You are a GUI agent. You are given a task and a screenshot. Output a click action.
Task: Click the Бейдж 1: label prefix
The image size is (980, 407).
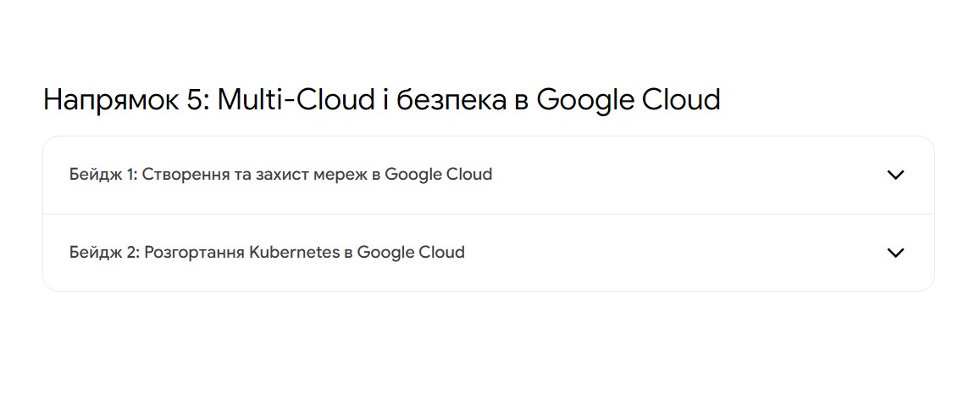click(103, 175)
